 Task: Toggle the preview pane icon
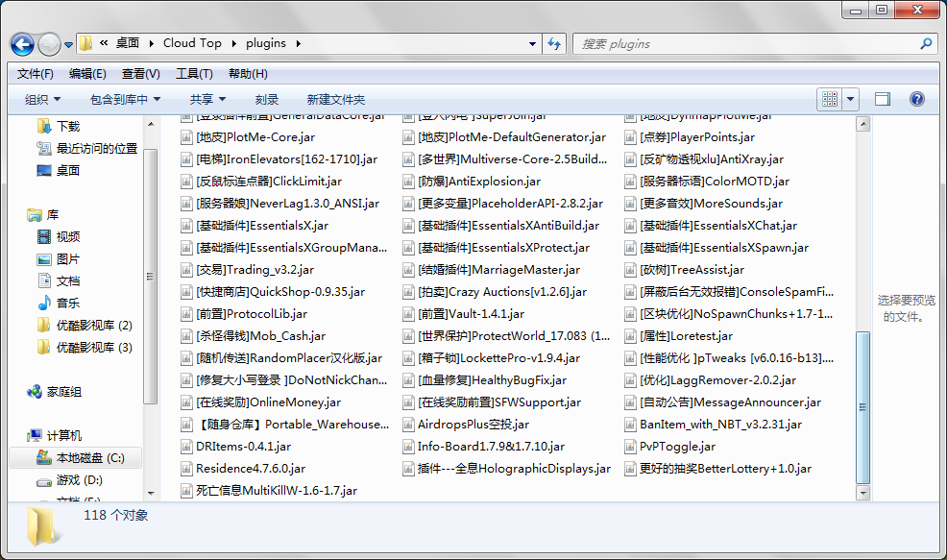(883, 99)
